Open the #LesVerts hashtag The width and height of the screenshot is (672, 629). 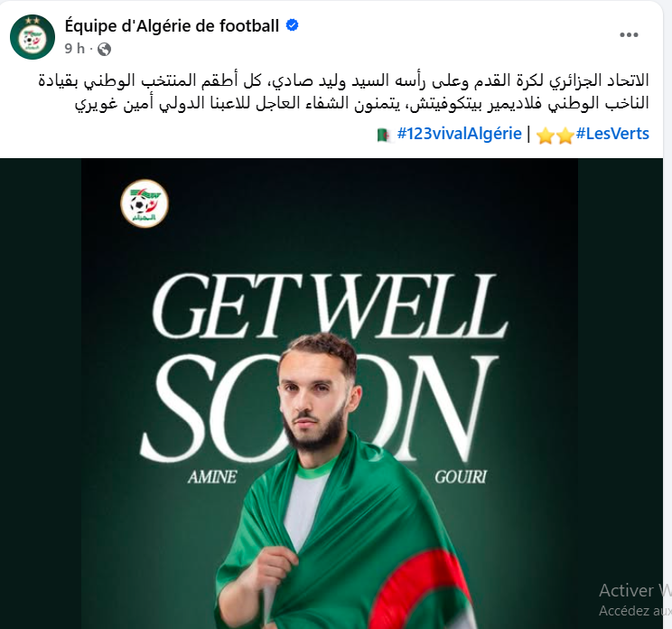click(612, 134)
